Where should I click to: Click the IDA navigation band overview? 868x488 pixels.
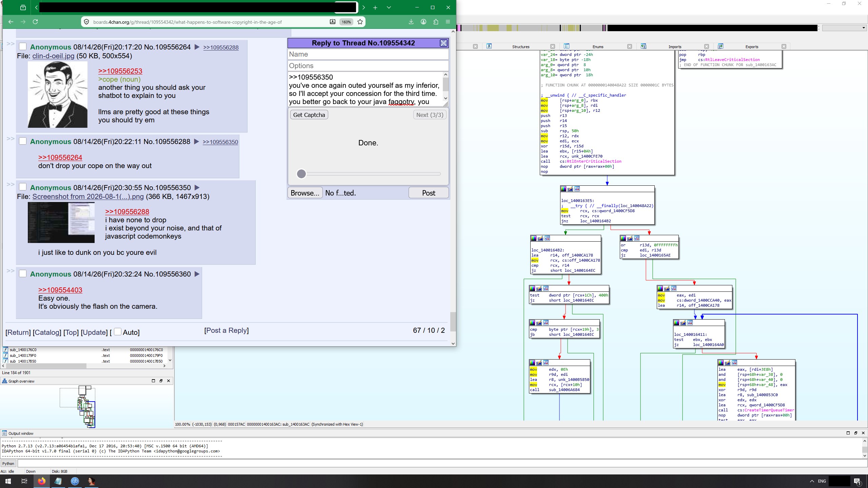click(637, 28)
